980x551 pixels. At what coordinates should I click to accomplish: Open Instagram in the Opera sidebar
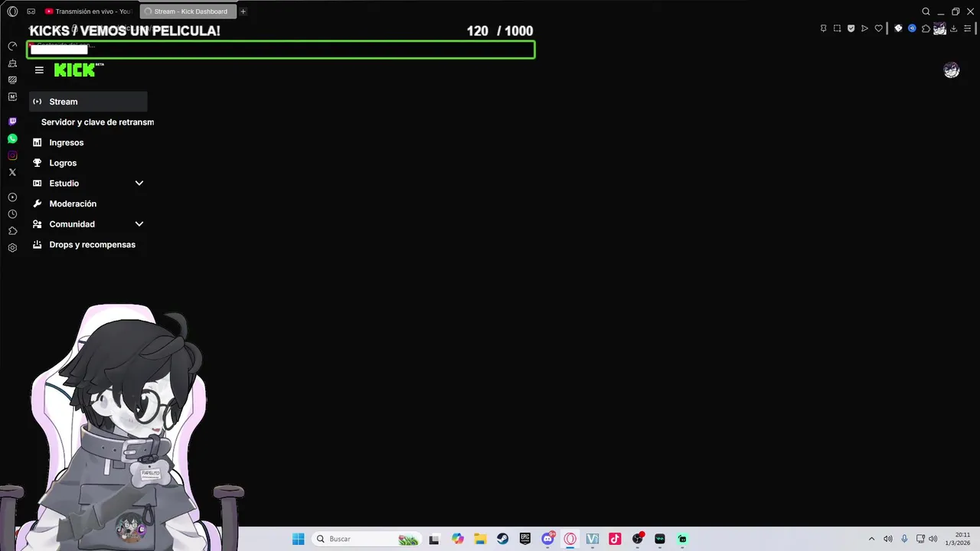point(12,155)
